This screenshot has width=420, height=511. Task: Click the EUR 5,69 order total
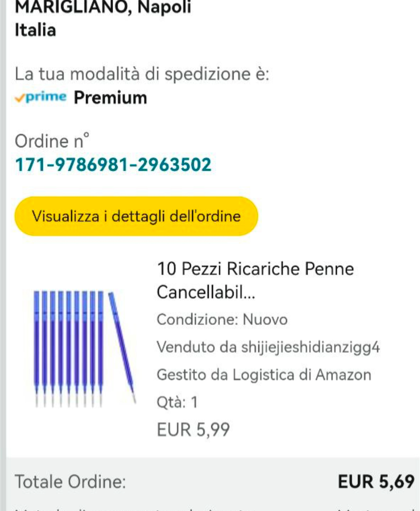click(x=376, y=481)
